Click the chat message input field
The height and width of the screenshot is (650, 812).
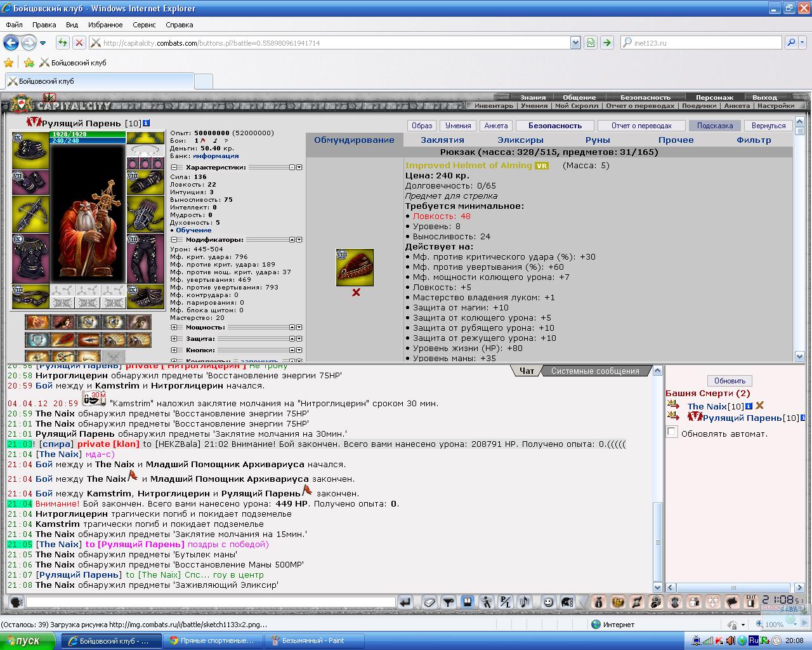click(211, 602)
